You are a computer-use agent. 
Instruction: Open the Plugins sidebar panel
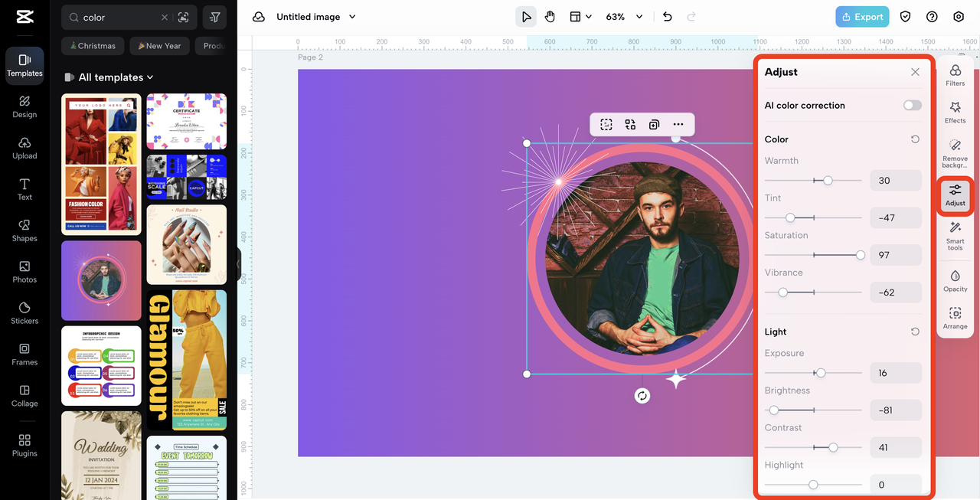pos(24,446)
